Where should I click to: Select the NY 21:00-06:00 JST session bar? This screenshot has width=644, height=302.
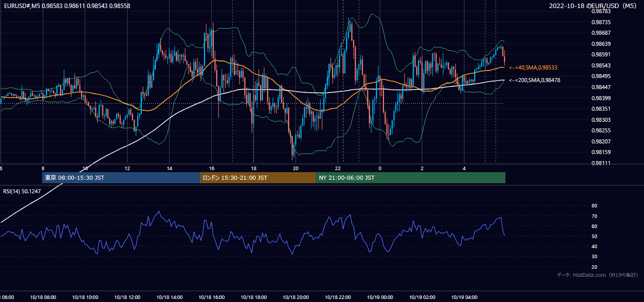point(411,178)
